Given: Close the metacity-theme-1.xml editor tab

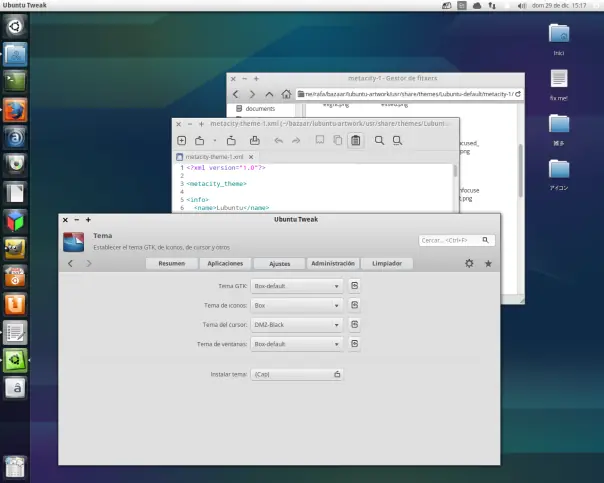Looking at the screenshot, I should [x=251, y=157].
